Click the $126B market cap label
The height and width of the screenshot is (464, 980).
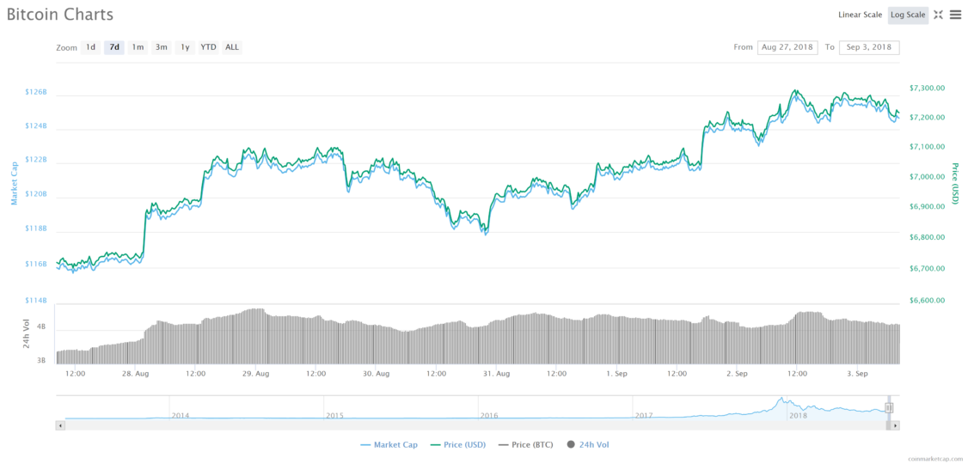35,92
